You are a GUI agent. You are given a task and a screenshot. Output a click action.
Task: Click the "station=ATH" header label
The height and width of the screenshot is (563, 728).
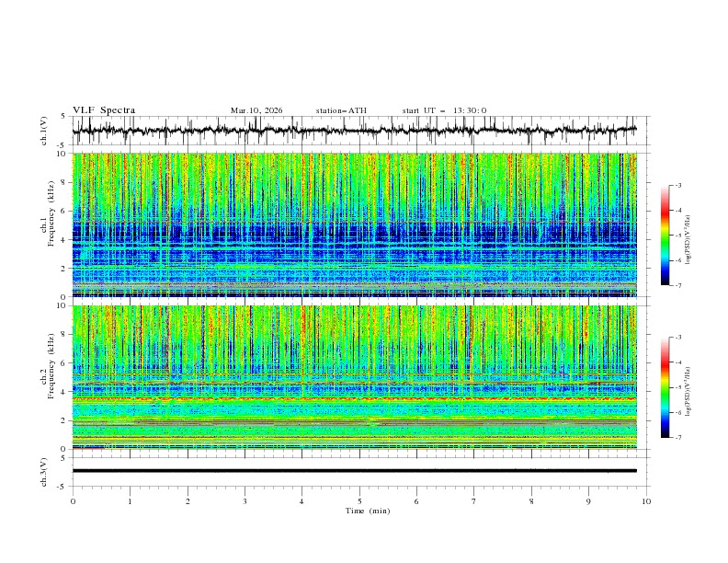click(x=341, y=110)
